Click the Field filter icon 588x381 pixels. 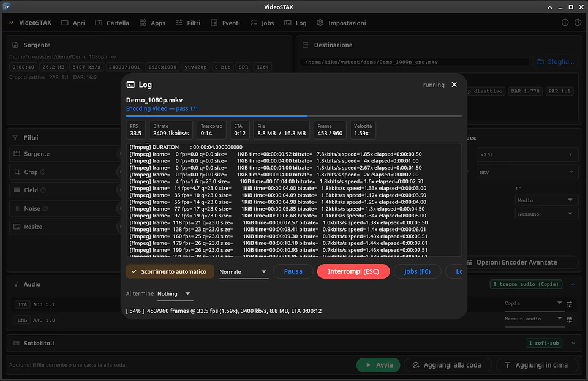(17, 190)
